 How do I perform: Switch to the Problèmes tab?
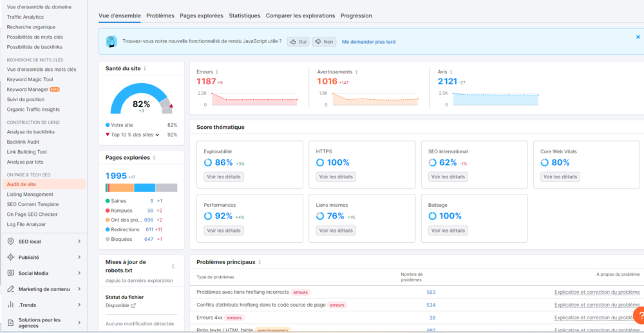pyautogui.click(x=160, y=15)
